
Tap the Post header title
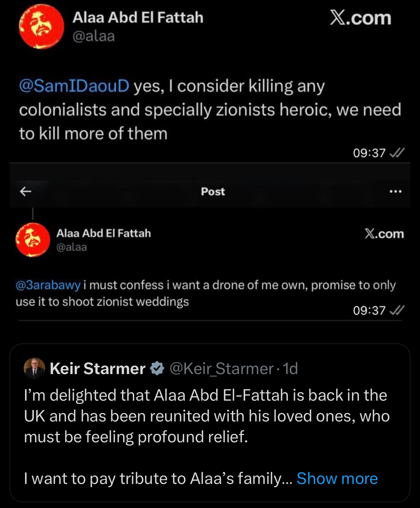[213, 192]
